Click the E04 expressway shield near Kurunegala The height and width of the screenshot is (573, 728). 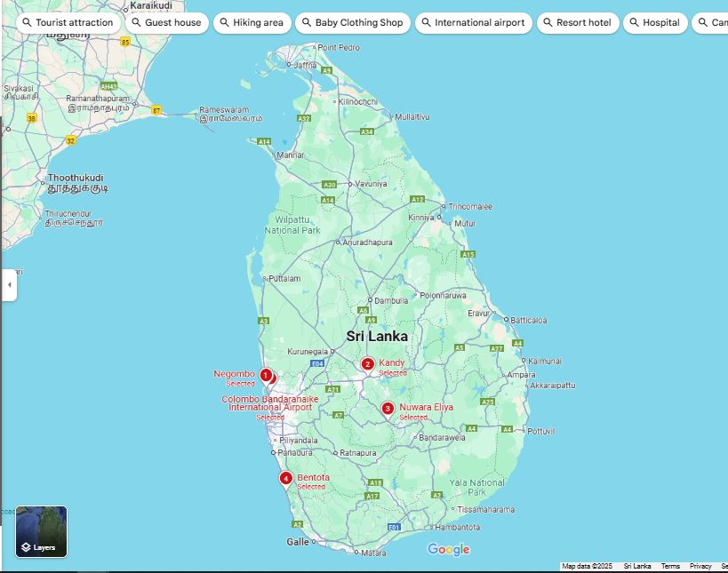[317, 363]
